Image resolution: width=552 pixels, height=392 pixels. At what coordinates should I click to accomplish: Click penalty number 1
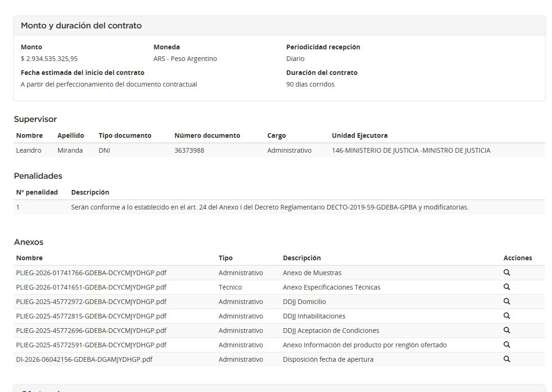[x=18, y=207]
